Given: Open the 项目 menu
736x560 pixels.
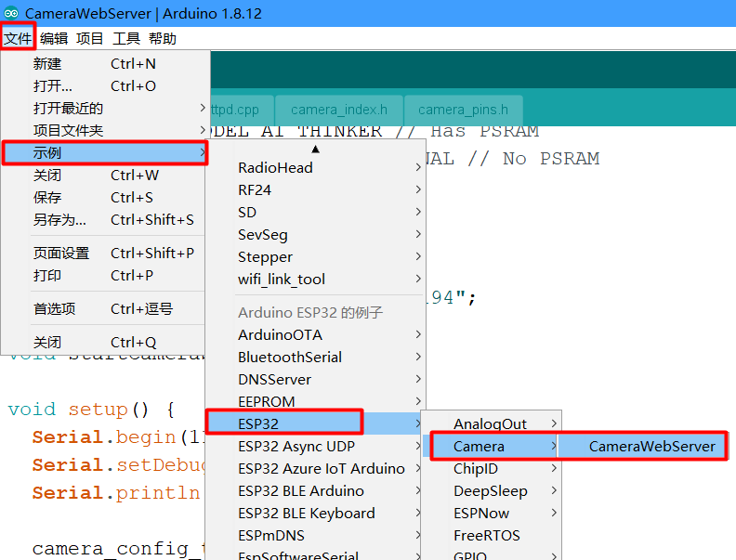Looking at the screenshot, I should tap(89, 38).
